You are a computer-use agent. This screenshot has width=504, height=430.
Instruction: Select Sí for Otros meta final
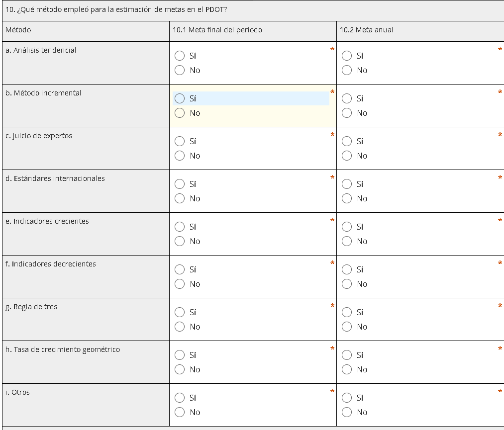coord(180,398)
